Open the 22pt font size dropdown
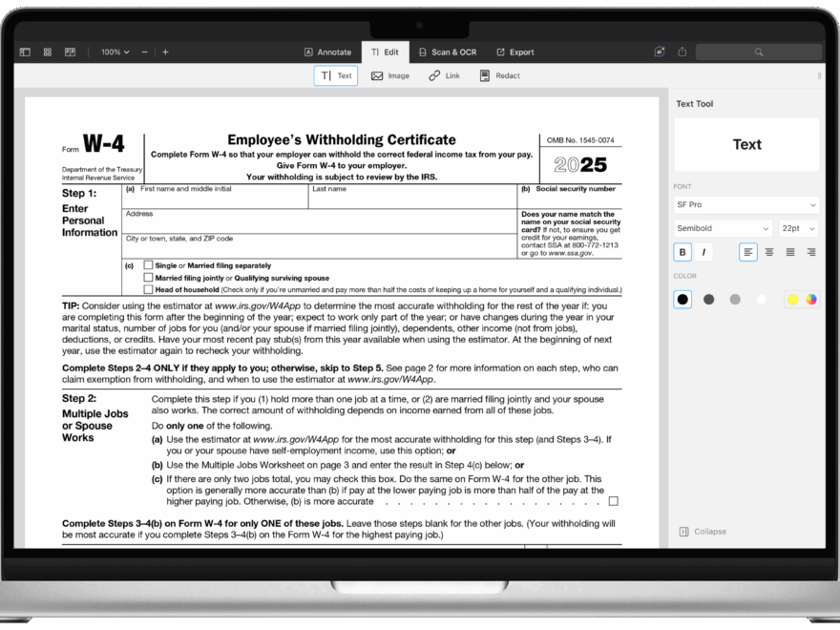The height and width of the screenshot is (630, 840). point(797,228)
